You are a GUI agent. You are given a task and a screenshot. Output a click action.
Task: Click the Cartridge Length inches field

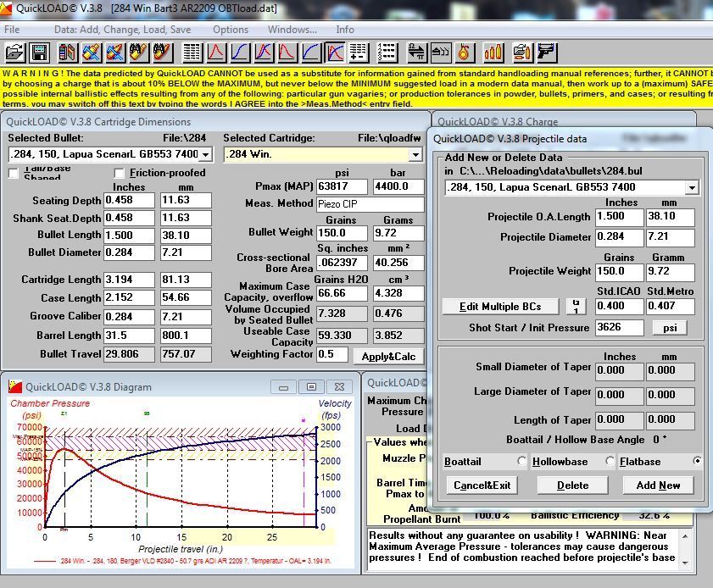coord(129,280)
